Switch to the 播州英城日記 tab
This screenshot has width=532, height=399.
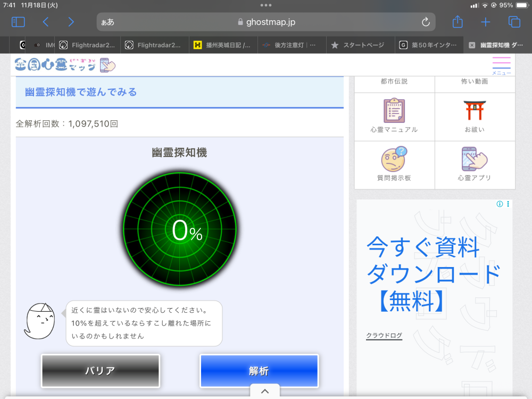click(x=223, y=45)
